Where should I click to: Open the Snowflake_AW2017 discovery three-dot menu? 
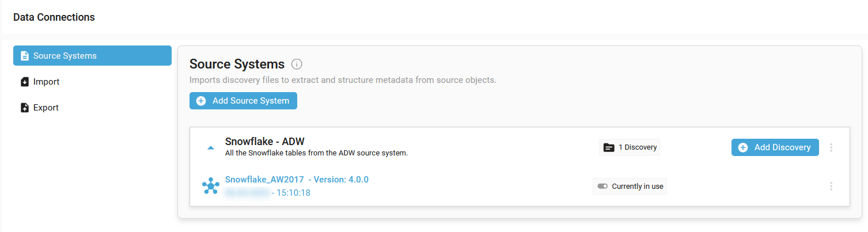pos(831,186)
